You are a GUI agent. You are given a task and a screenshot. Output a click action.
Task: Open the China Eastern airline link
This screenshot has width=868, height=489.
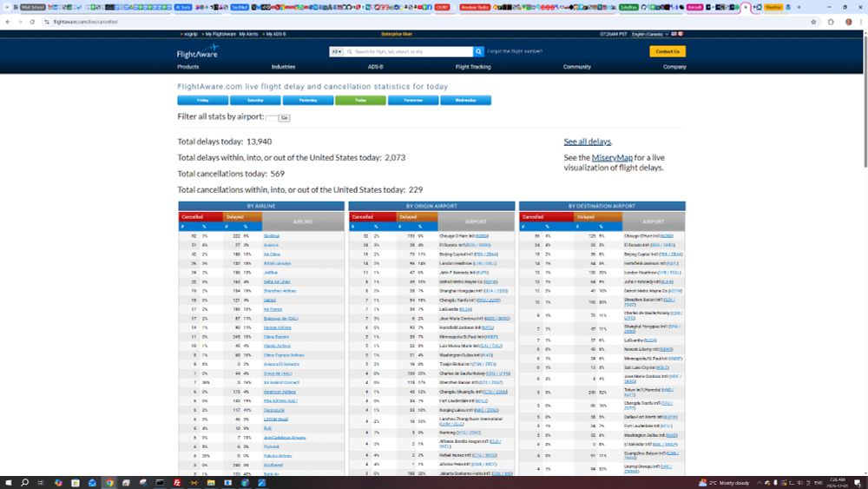[276, 337]
